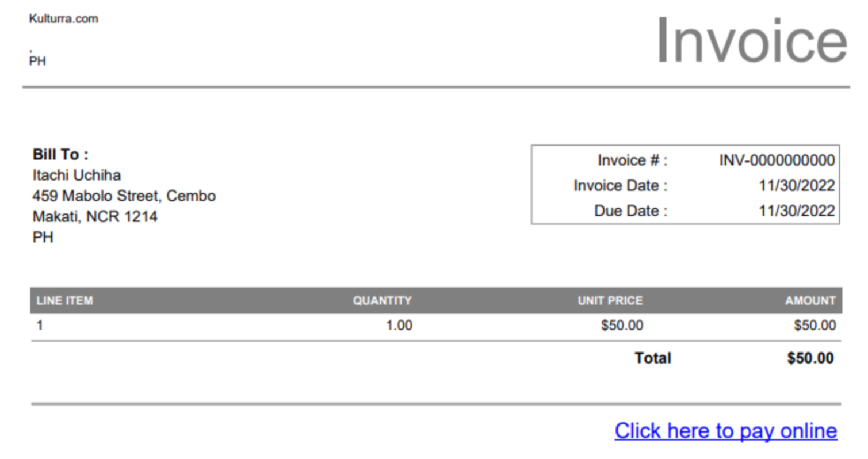Click the "Click here to pay online" link
The height and width of the screenshot is (459, 868).
click(x=725, y=430)
